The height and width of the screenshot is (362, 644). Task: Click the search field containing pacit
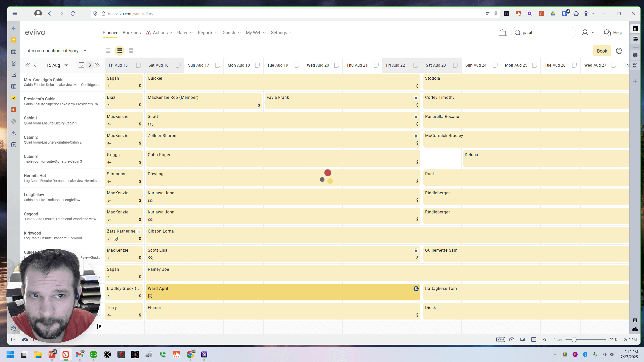pos(544,33)
